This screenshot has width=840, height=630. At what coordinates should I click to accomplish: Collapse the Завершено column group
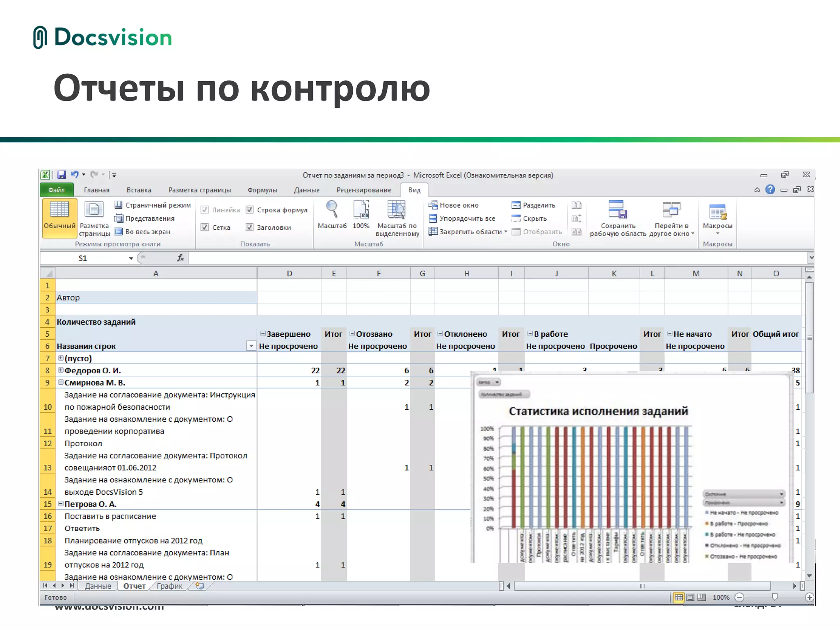click(x=263, y=333)
